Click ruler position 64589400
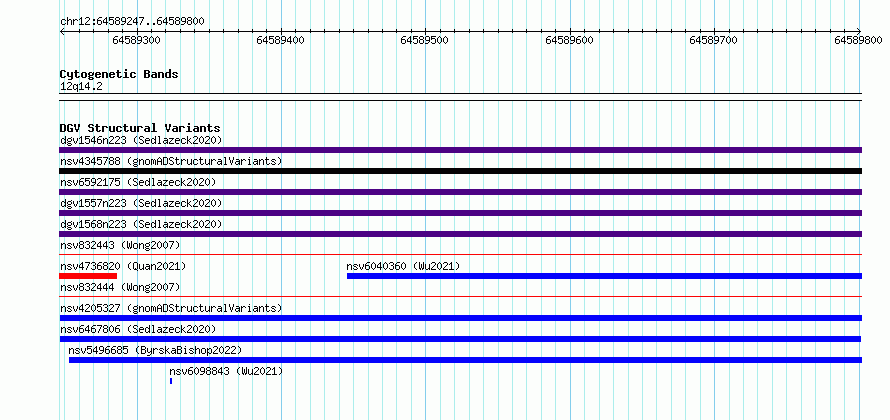This screenshot has height=420, width=890. (280, 40)
